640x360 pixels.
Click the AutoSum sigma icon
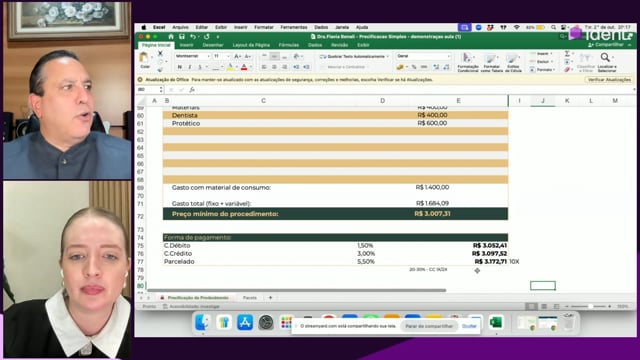click(x=567, y=53)
